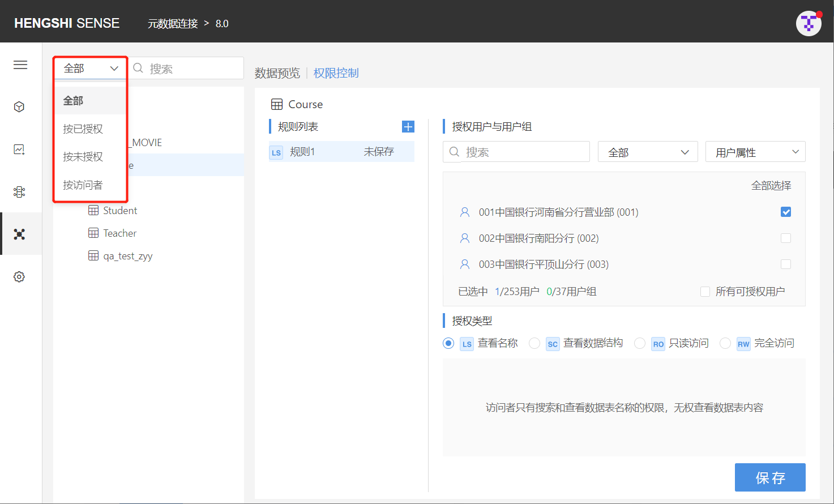The image size is (834, 504).
Task: Click HENGSHI SENSE logo
Action: [x=67, y=23]
